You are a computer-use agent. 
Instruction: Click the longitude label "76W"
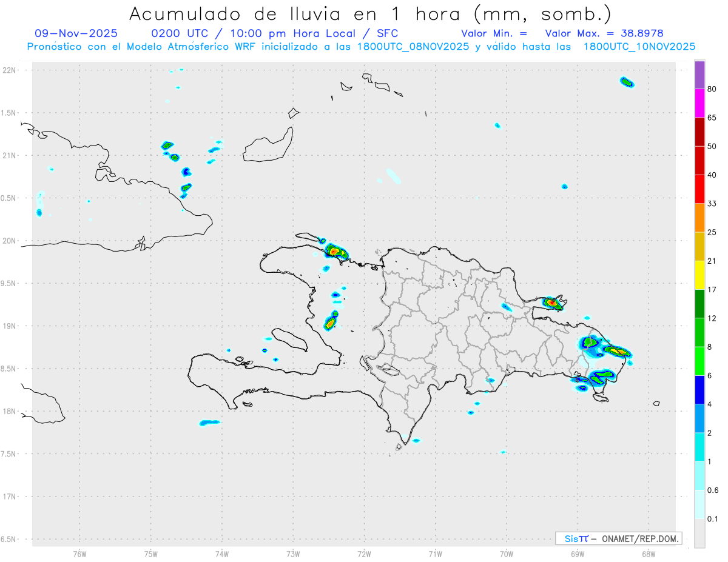(79, 554)
